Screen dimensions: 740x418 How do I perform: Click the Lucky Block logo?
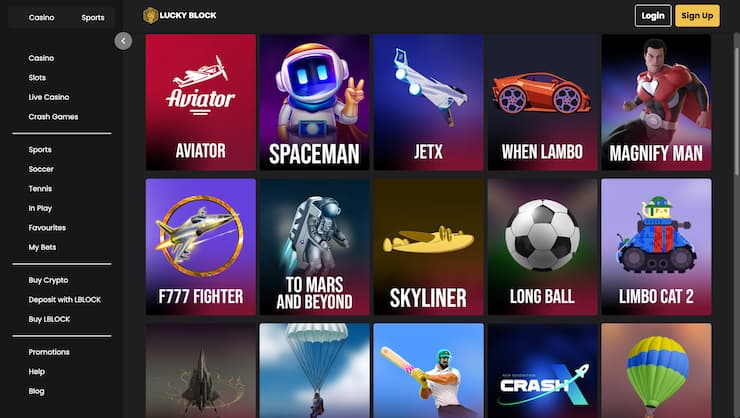[x=180, y=16]
